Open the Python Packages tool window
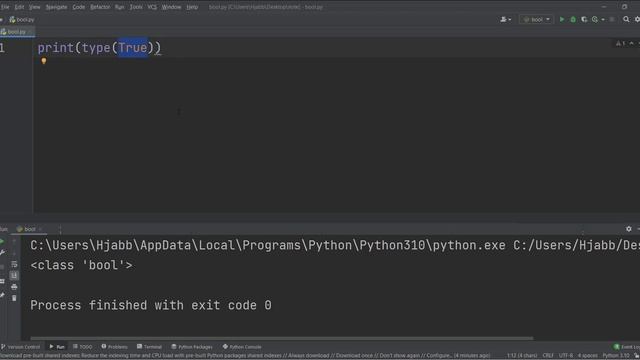Viewport: 640px width, 360px height. click(x=192, y=347)
